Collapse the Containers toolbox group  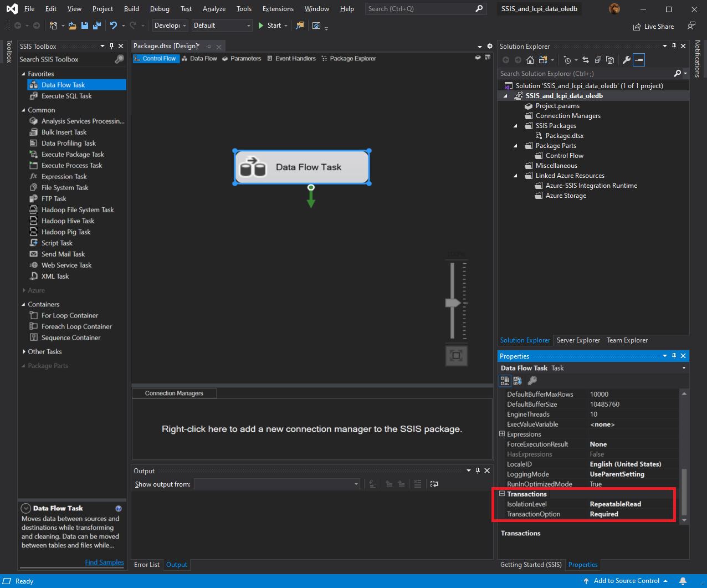23,305
